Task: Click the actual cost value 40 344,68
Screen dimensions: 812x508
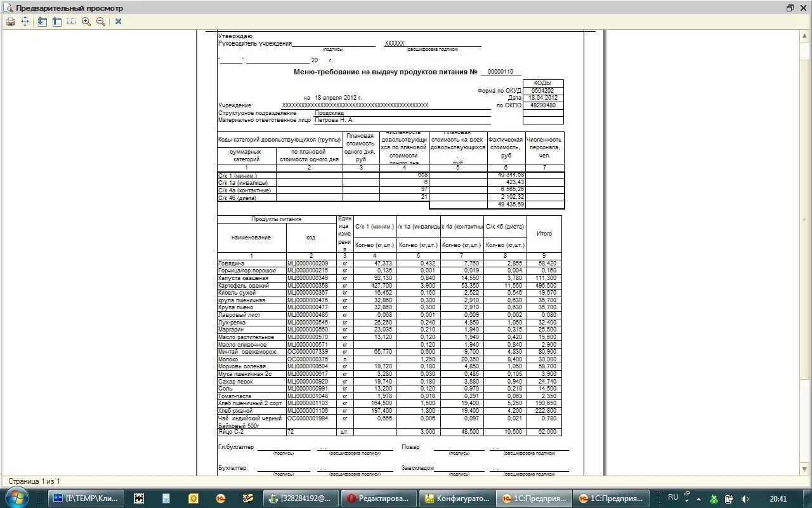Action: coord(511,175)
